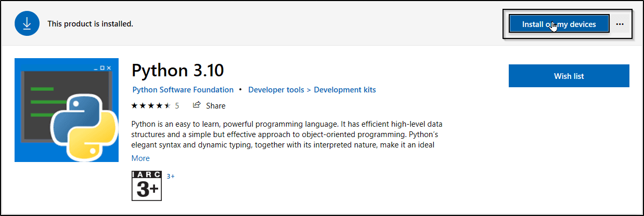The height and width of the screenshot is (216, 644).
Task: Click the 3+ age rating link
Action: pyautogui.click(x=171, y=177)
